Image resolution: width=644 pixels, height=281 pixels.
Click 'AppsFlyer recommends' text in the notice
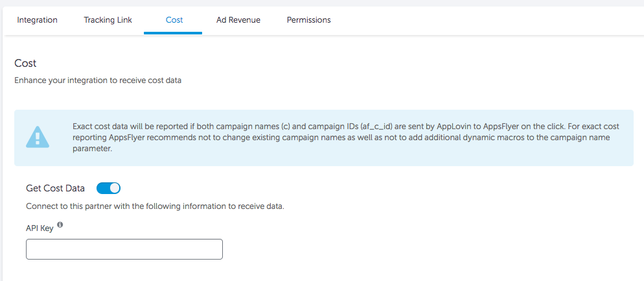pyautogui.click(x=138, y=138)
